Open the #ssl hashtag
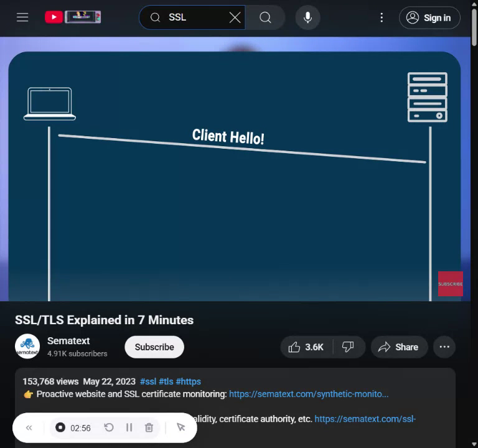Screen dimensions: 478x448 (x=148, y=381)
